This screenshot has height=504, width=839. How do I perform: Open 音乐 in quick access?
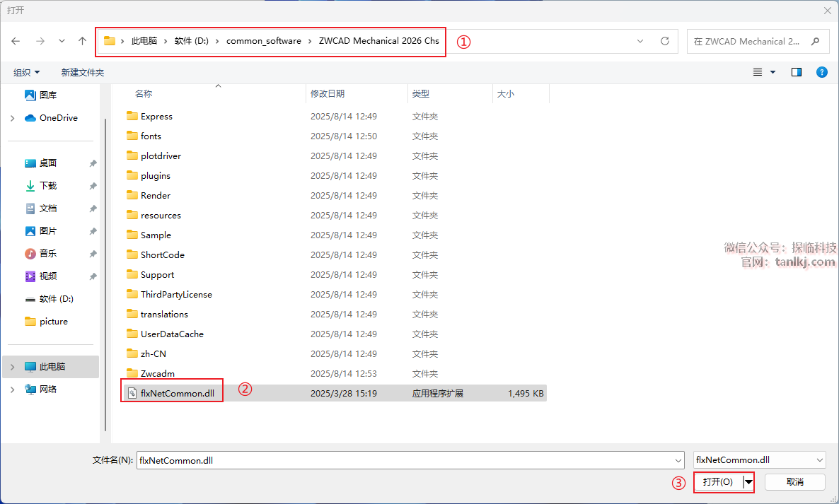pos(40,253)
